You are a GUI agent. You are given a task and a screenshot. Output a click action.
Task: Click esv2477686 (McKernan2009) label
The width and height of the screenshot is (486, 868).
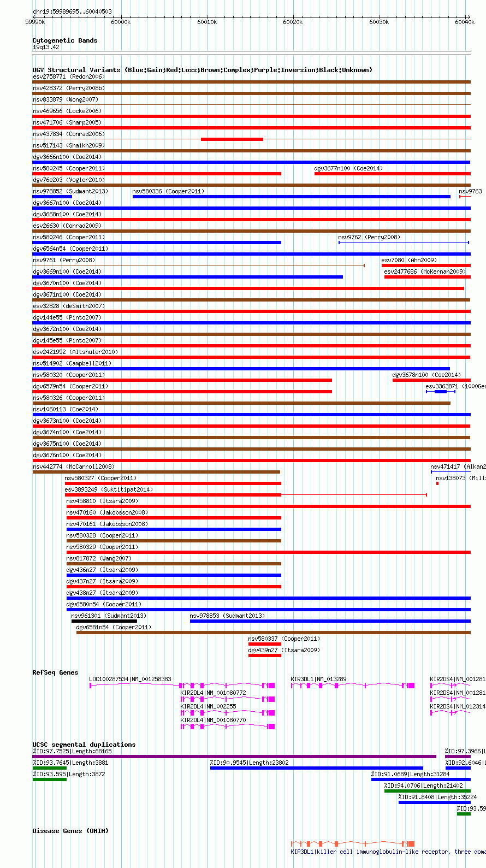(x=425, y=271)
